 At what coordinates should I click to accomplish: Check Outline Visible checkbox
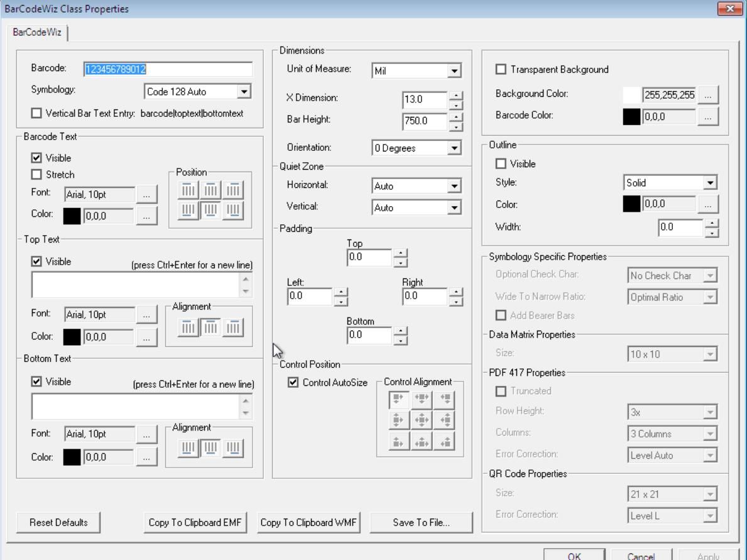tap(501, 164)
